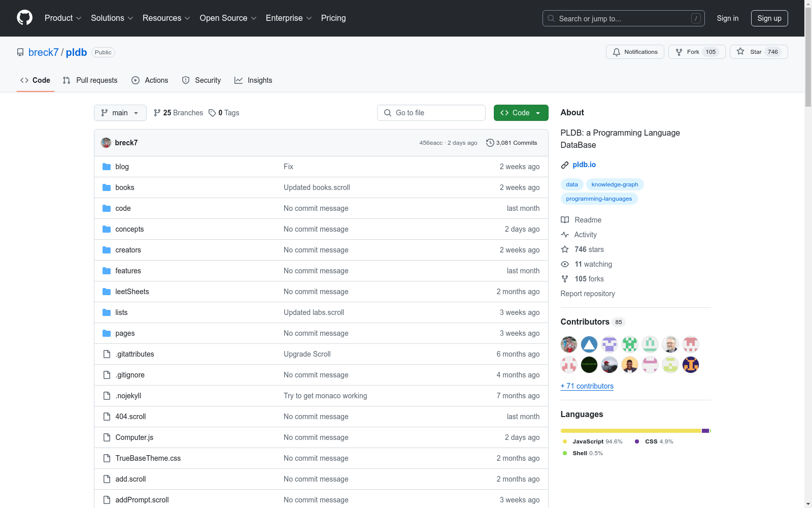
Task: Expand the Enterprise menu
Action: 289,18
